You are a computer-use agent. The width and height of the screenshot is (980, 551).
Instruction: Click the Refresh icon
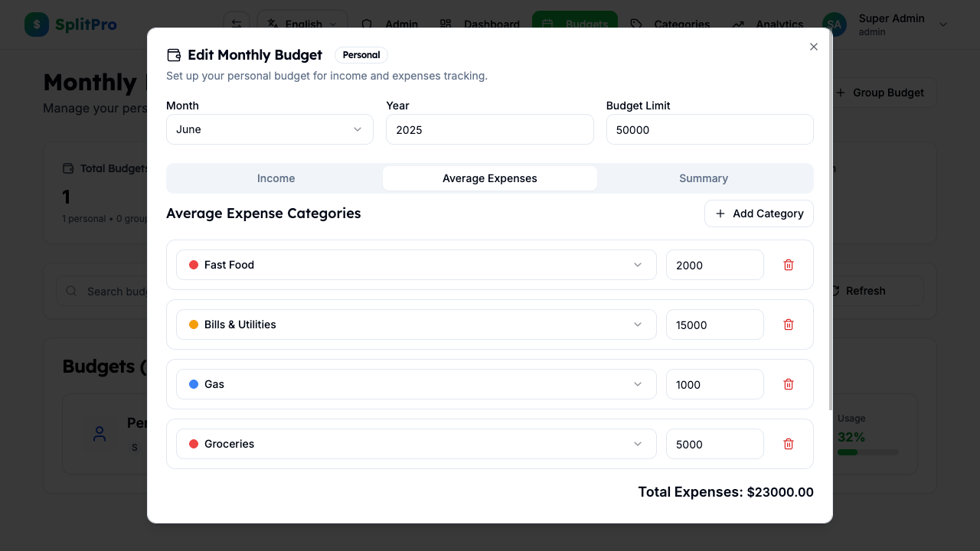[835, 290]
